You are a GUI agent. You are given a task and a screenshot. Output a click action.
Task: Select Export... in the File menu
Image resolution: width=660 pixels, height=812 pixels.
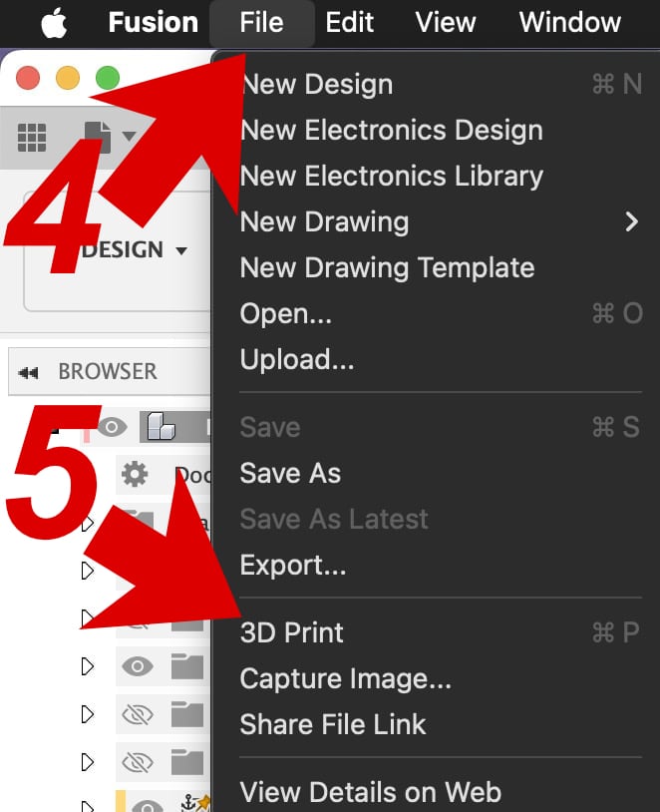click(293, 565)
